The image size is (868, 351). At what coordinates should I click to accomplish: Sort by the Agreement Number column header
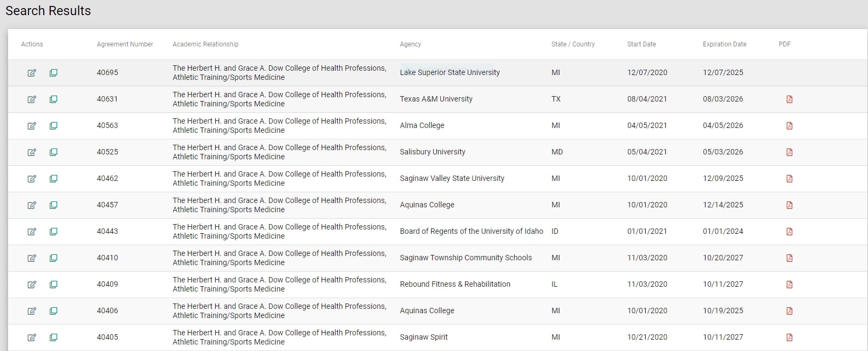pyautogui.click(x=125, y=44)
